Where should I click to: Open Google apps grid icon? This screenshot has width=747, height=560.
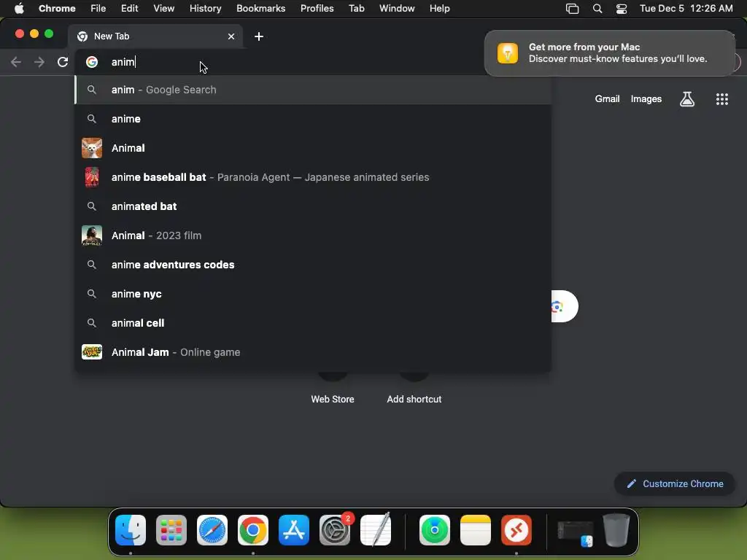[x=721, y=99]
